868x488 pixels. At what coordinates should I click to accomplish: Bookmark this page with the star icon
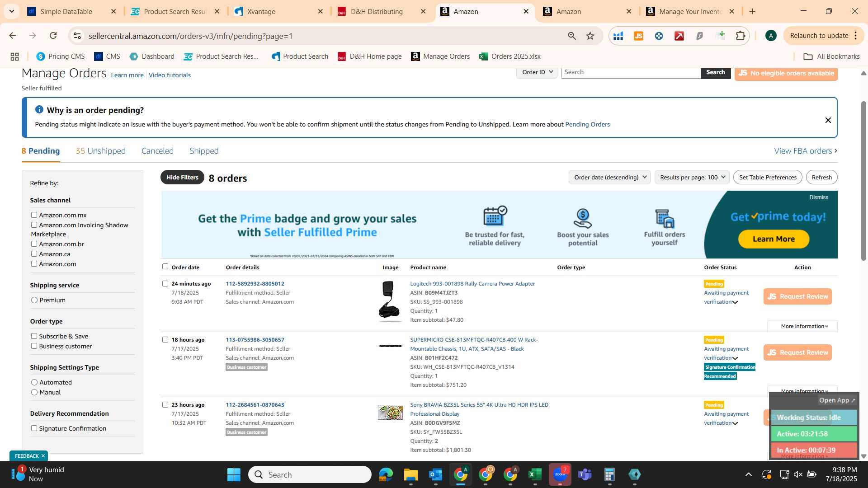click(x=590, y=36)
